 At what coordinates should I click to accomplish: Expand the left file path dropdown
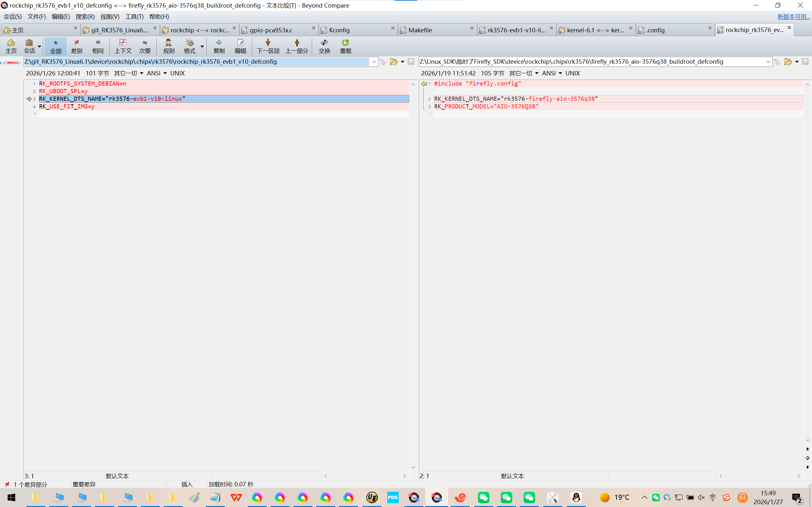point(374,62)
